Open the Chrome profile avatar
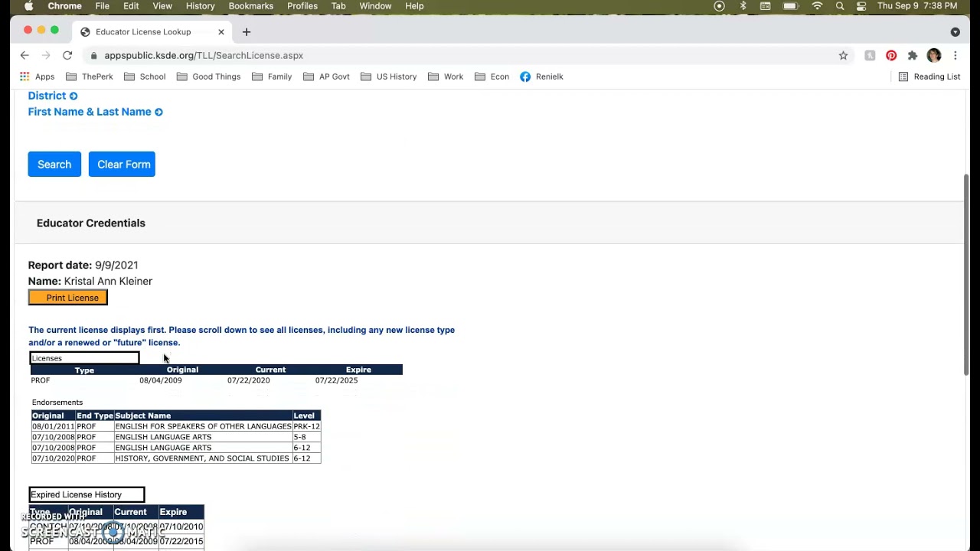 (x=934, y=55)
